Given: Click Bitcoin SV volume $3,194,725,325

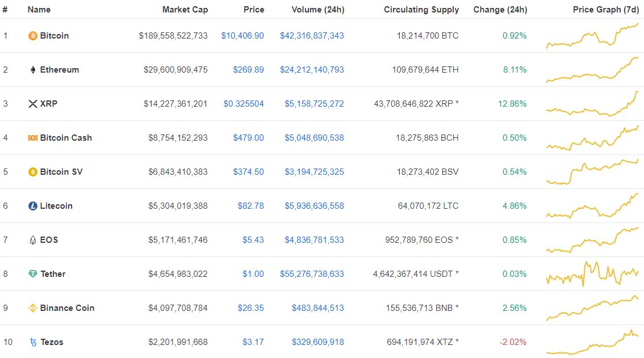Looking at the screenshot, I should click(x=315, y=172).
